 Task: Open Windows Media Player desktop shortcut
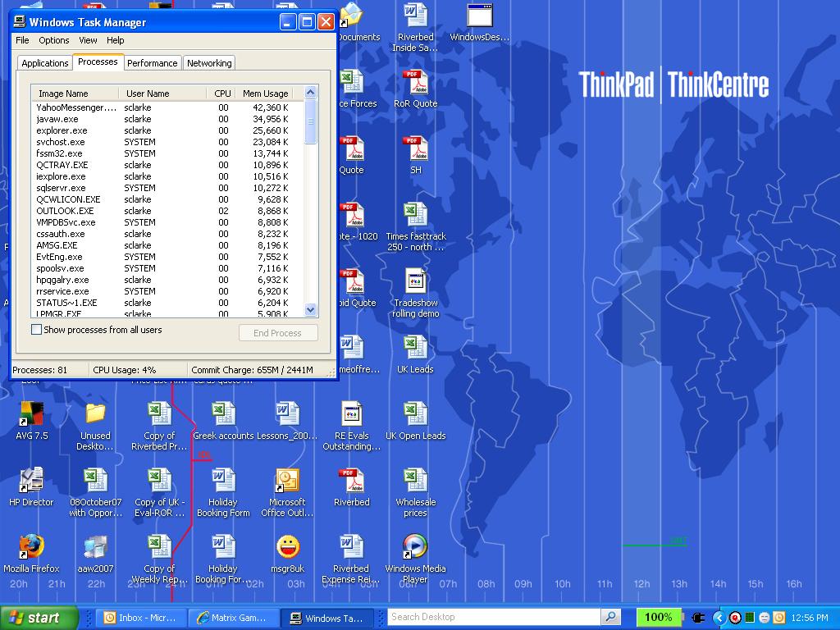415,547
